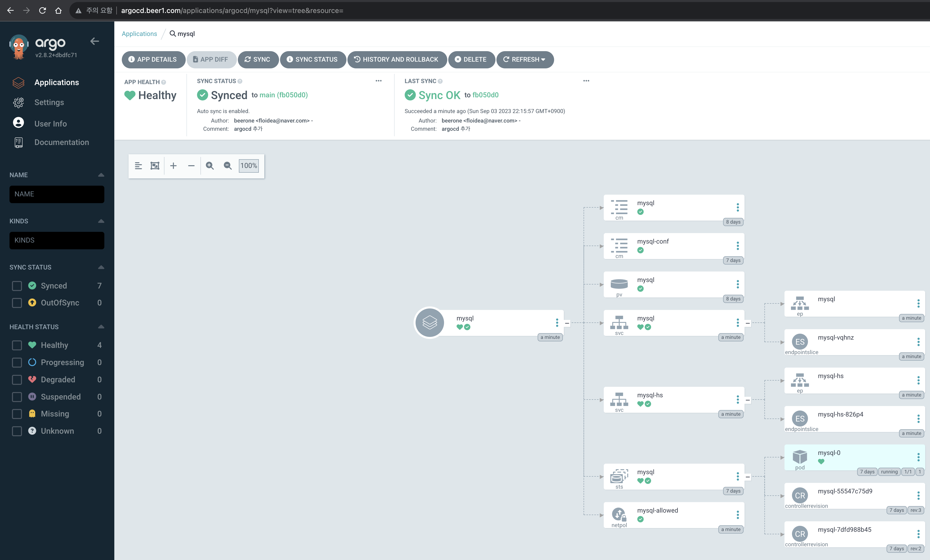The width and height of the screenshot is (930, 560).
Task: Open Settings in the sidebar
Action: tap(49, 103)
